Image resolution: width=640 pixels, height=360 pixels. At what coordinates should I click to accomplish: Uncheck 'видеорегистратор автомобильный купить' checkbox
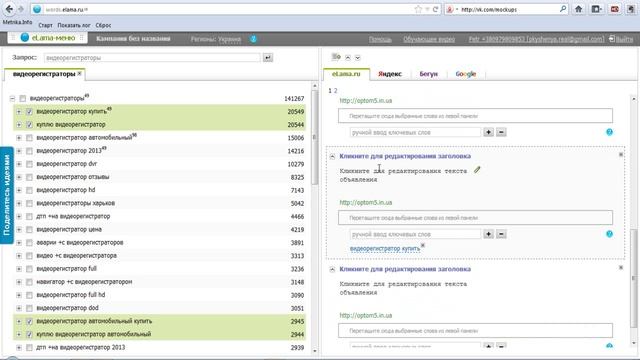(29, 321)
